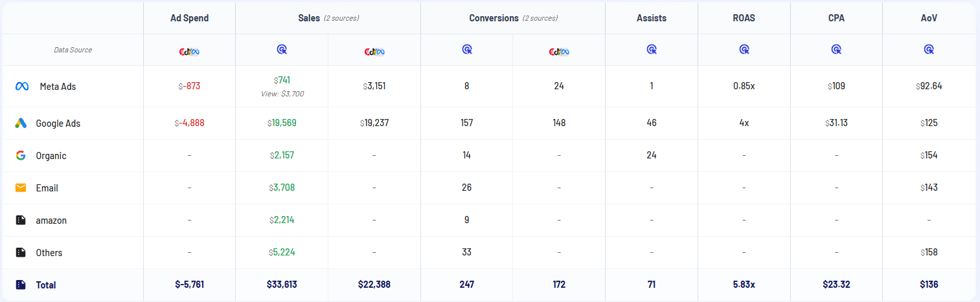980x302 pixels.
Task: Click the Ad Spend data source icon
Action: (189, 50)
